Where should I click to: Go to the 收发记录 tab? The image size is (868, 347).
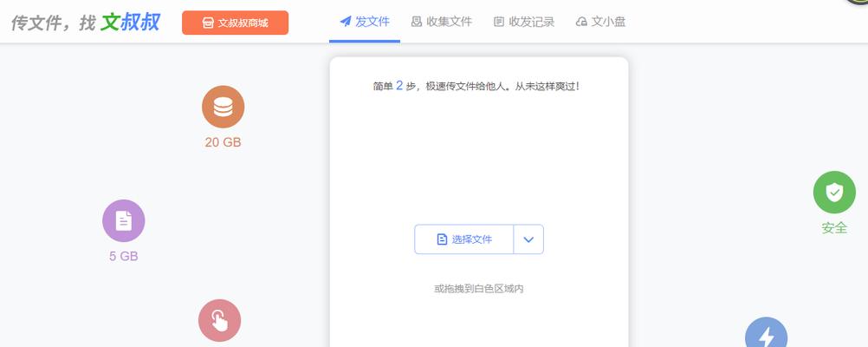(523, 22)
